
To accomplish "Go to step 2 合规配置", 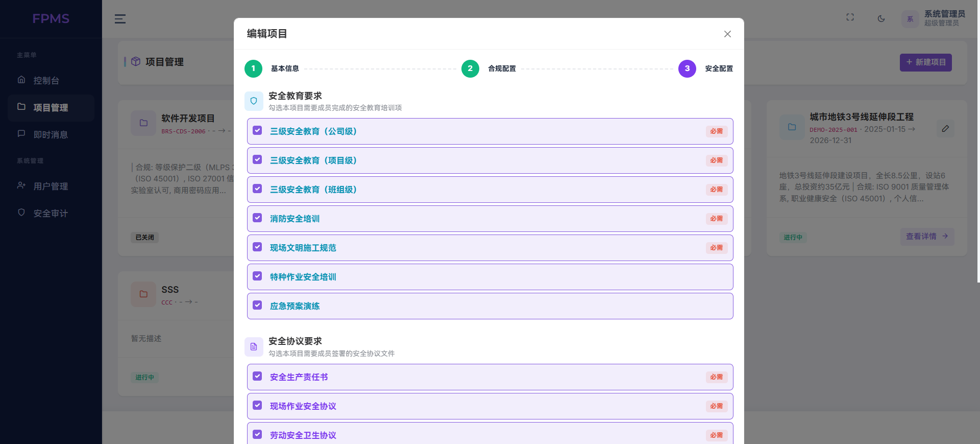I will tap(470, 68).
